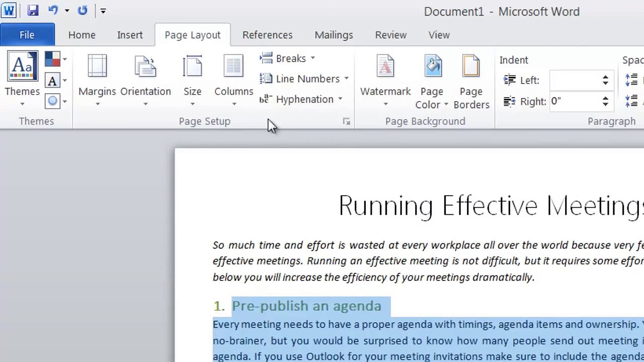Open the Theme Effects menu
This screenshot has height=362, width=644.
pos(56,102)
